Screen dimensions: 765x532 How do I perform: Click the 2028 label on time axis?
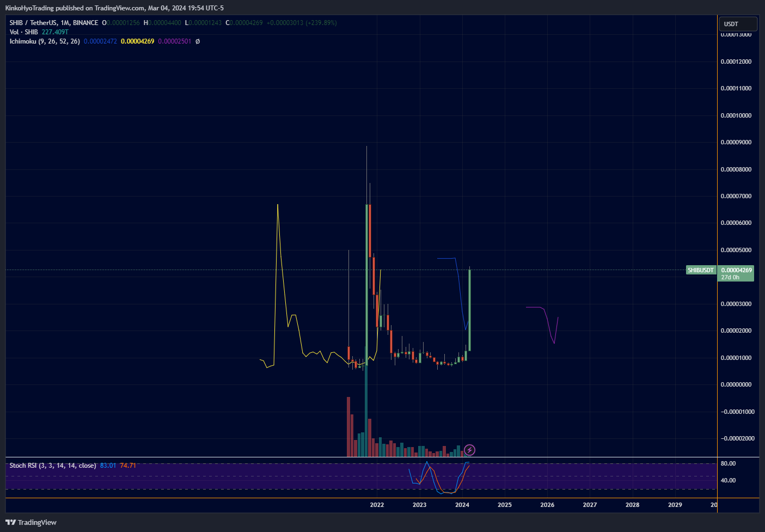click(x=632, y=505)
